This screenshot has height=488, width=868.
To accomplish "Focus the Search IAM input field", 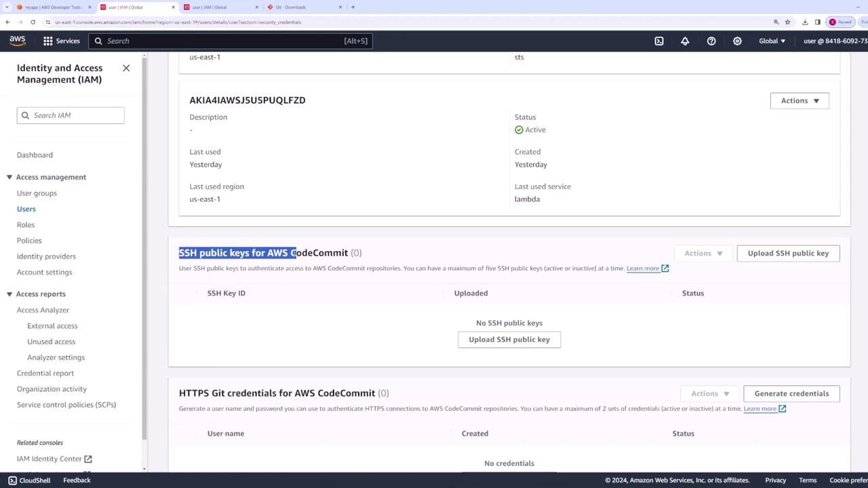I will coord(71,115).
